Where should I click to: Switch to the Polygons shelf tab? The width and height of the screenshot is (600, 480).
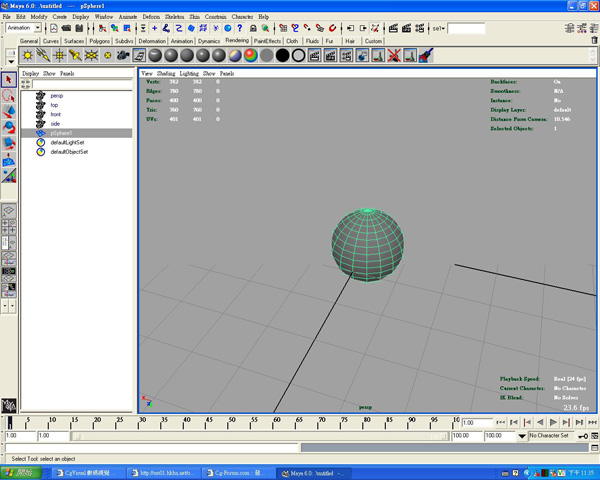tap(99, 41)
